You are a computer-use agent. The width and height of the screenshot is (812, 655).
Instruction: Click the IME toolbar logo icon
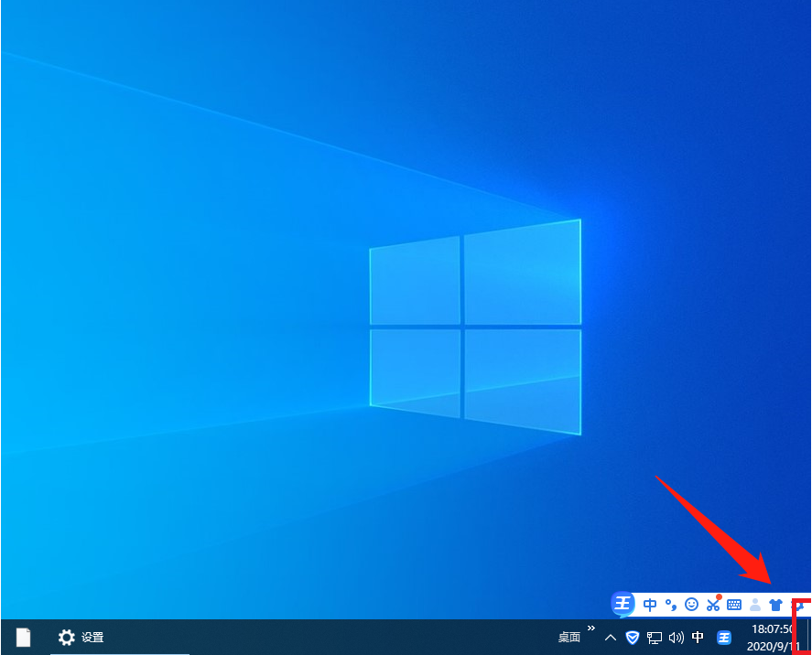623,604
